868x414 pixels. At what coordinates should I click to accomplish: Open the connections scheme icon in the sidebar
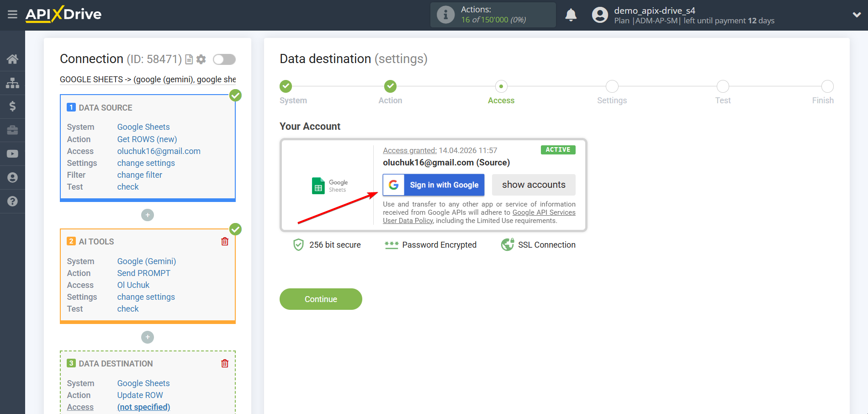[12, 82]
